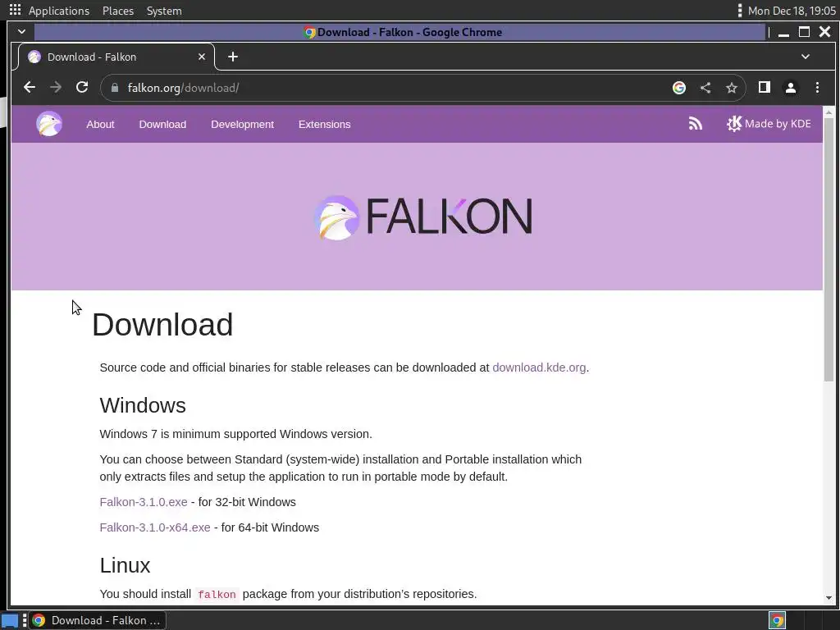Select the Download - Falkon tab
Image resolution: width=840 pixels, height=630 pixels.
coord(115,57)
